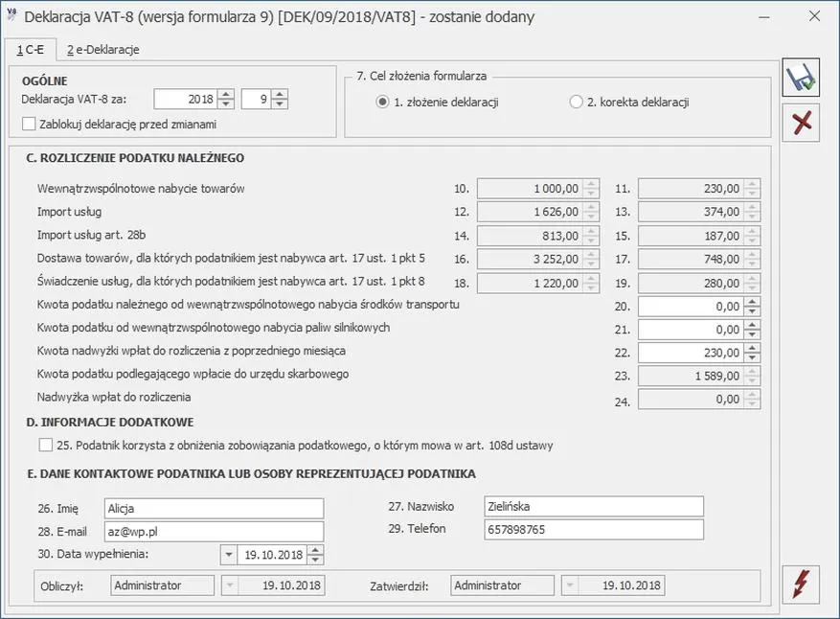The height and width of the screenshot is (619, 840).
Task: Click the heading D. INFORMACJE DODATKOWE
Action: click(110, 423)
